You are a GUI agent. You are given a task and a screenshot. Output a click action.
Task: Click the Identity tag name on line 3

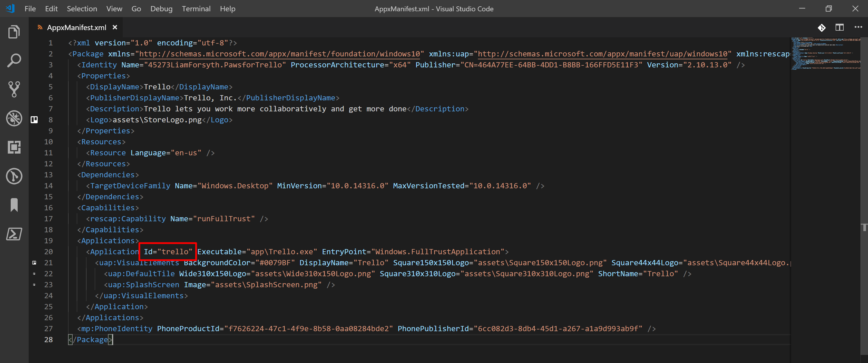pos(99,65)
